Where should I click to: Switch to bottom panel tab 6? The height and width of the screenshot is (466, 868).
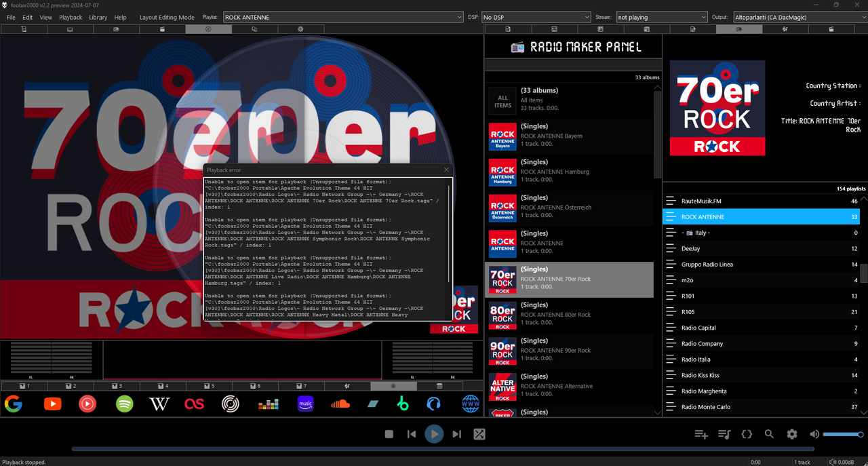pos(255,386)
